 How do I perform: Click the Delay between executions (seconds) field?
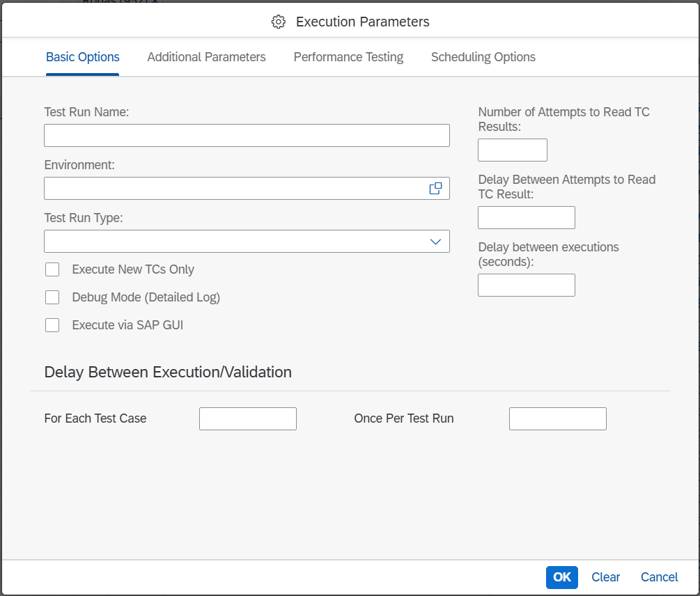tap(526, 285)
